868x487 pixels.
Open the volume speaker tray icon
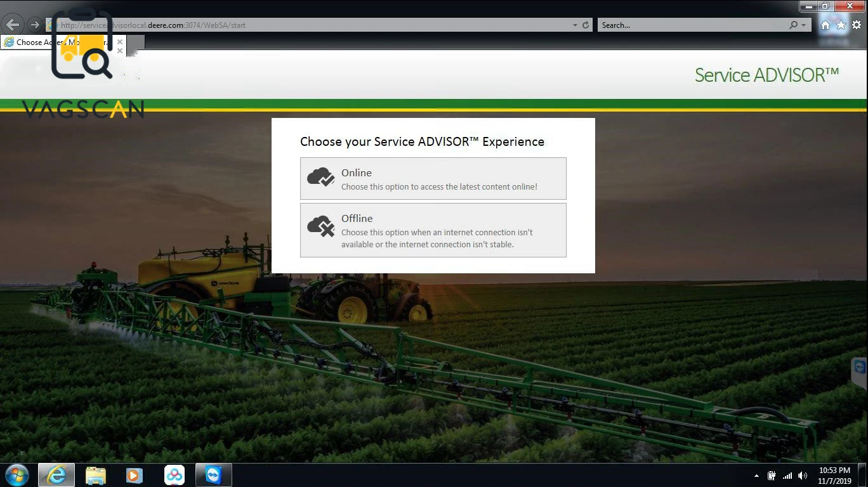803,476
